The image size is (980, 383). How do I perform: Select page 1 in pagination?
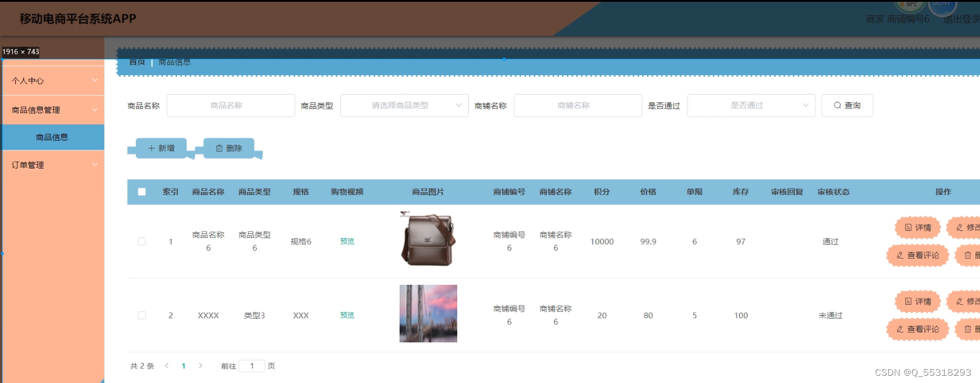(184, 366)
